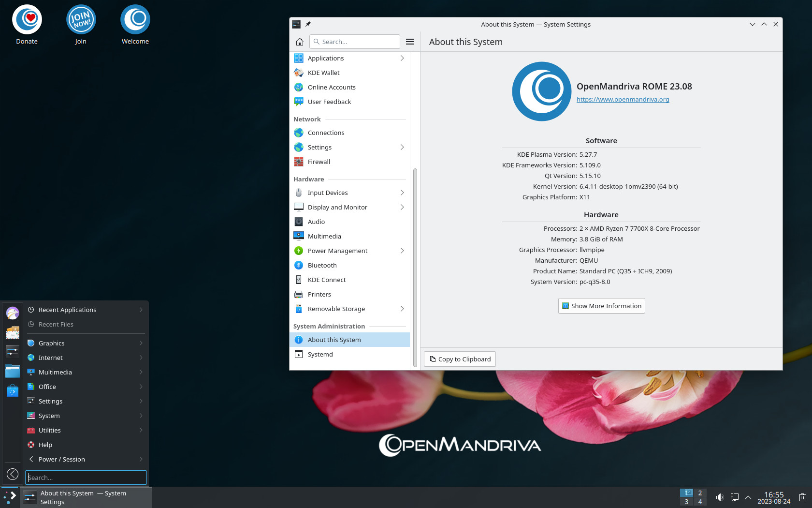Viewport: 812px width, 508px height.
Task: Click About this System taskbar entry
Action: 86,497
